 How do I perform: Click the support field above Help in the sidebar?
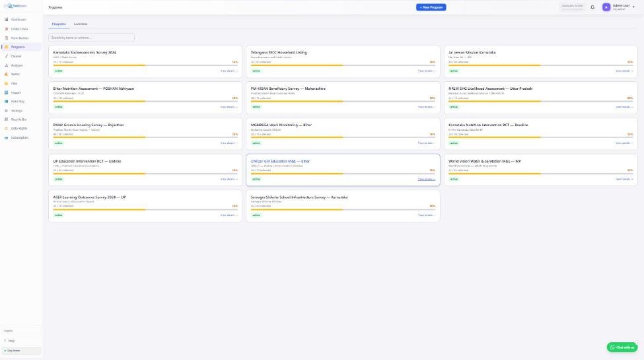21,331
